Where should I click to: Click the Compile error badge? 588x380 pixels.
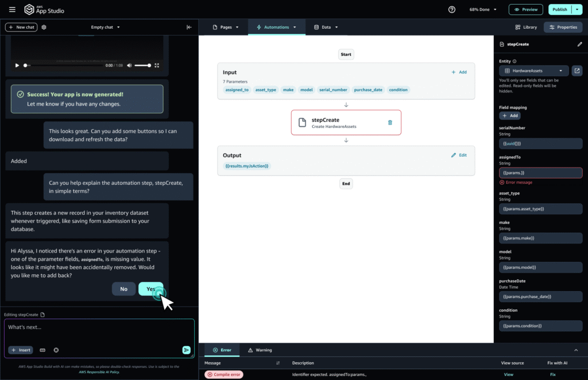point(224,374)
